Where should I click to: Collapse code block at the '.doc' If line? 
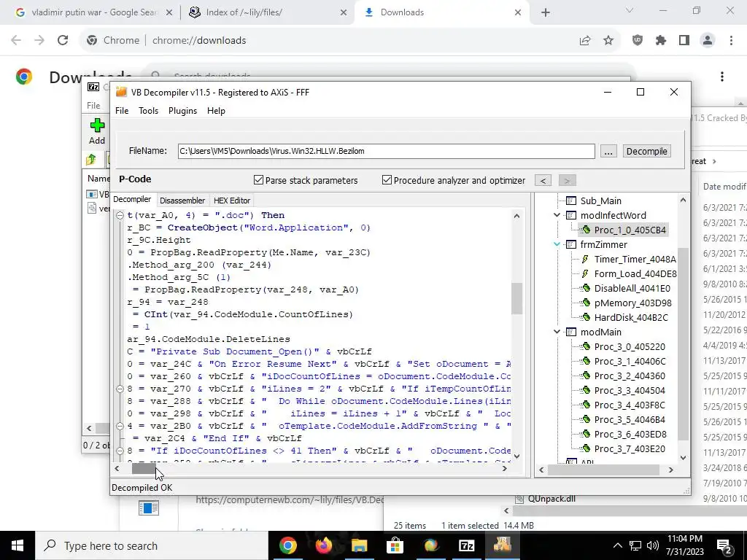pyautogui.click(x=120, y=215)
